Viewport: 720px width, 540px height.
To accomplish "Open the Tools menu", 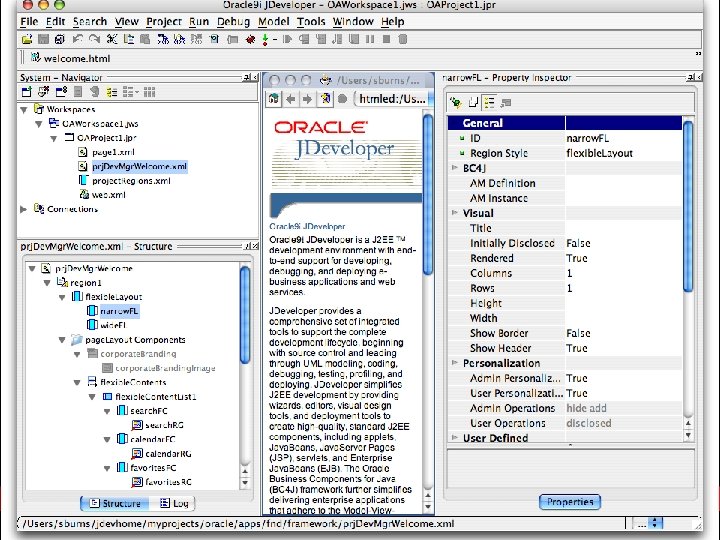I will (x=311, y=22).
